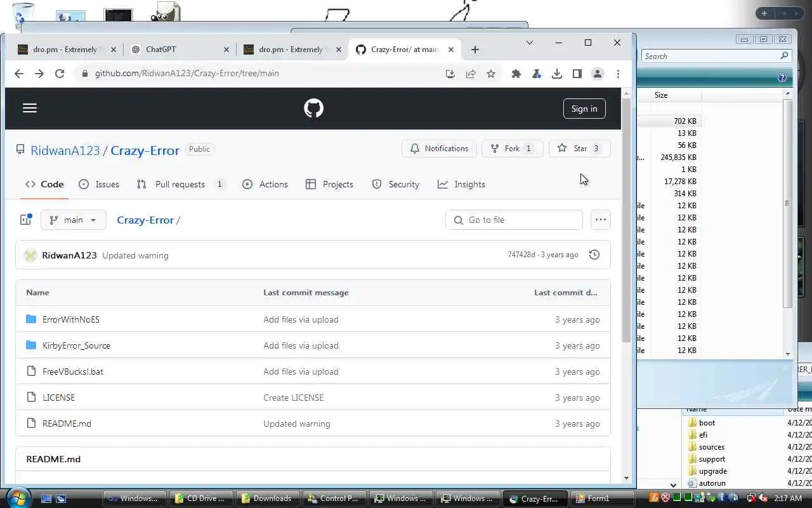Screen dimensions: 812x508
Task: Open the main branch selector dropdown
Action: (x=74, y=220)
